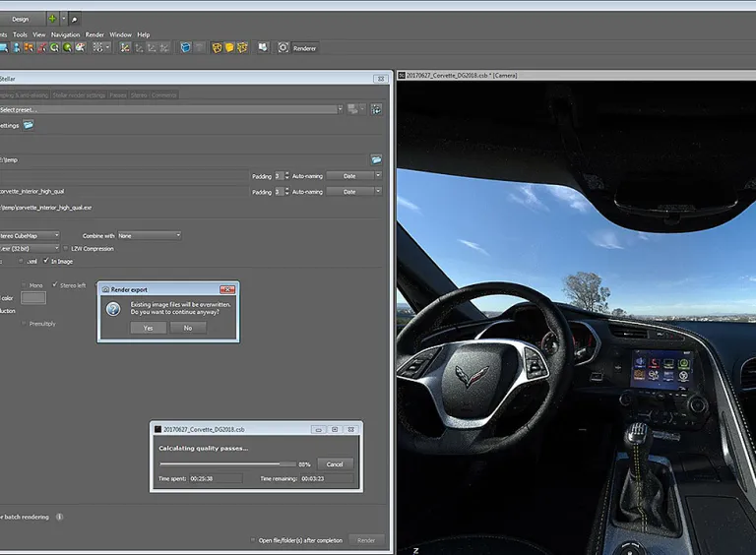The width and height of the screenshot is (756, 555).
Task: Click the color palette toolbar icon
Action: tap(80, 47)
